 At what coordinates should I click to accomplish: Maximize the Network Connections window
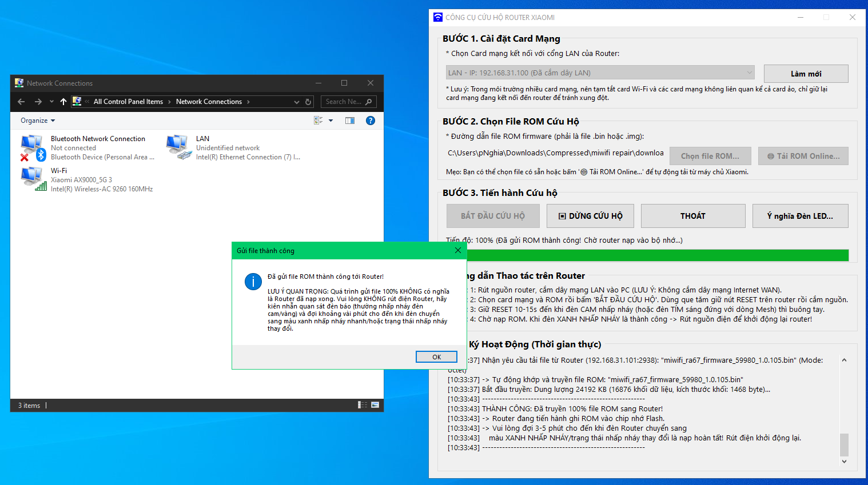point(344,83)
